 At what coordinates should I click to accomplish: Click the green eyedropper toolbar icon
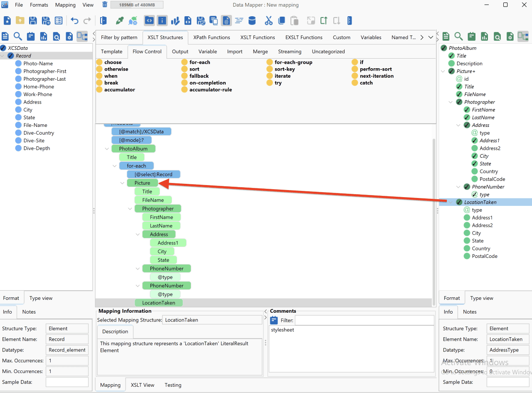(120, 20)
